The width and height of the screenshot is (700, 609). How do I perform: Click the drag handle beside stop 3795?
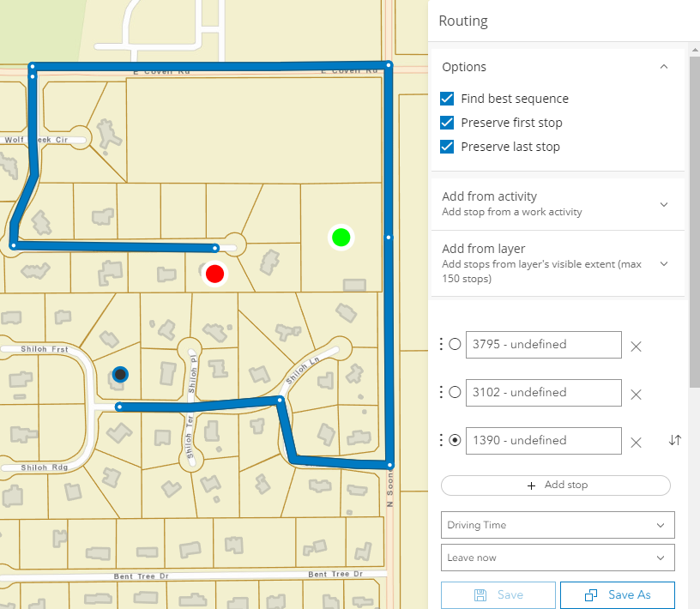pyautogui.click(x=442, y=344)
